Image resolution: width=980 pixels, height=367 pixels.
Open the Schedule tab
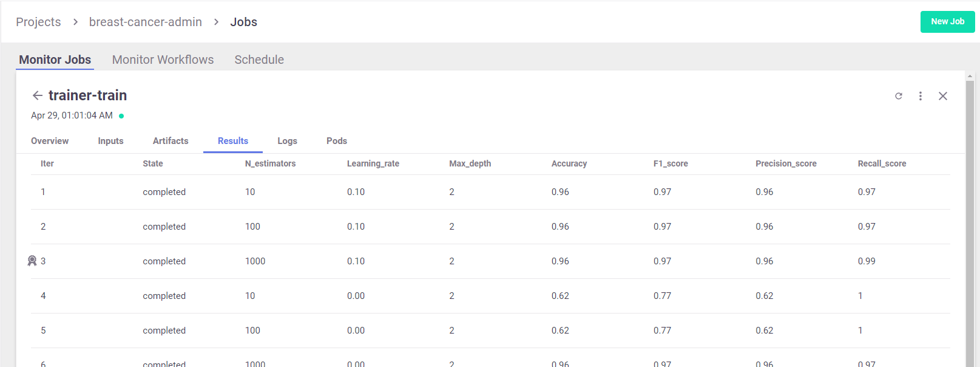(259, 60)
